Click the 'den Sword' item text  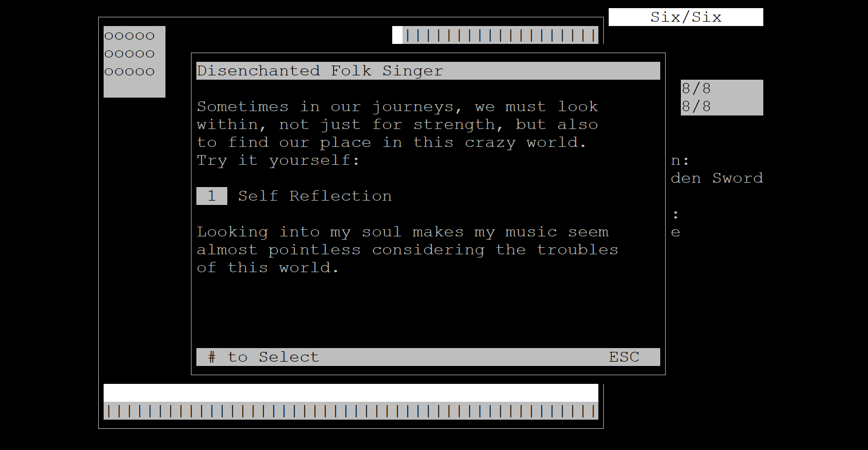coord(717,178)
